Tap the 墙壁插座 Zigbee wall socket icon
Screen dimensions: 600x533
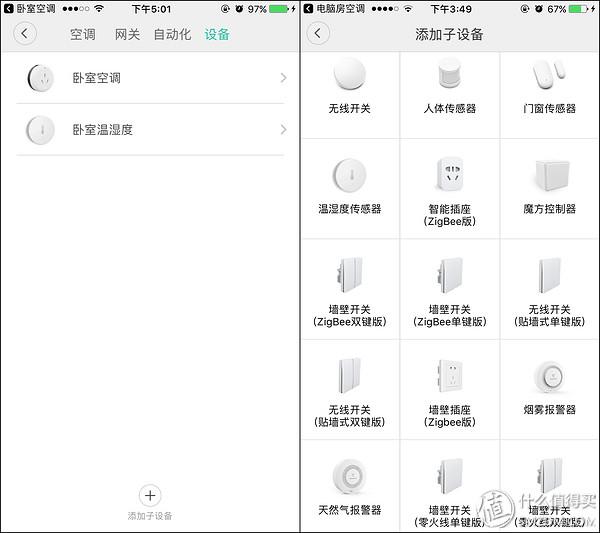pos(450,376)
